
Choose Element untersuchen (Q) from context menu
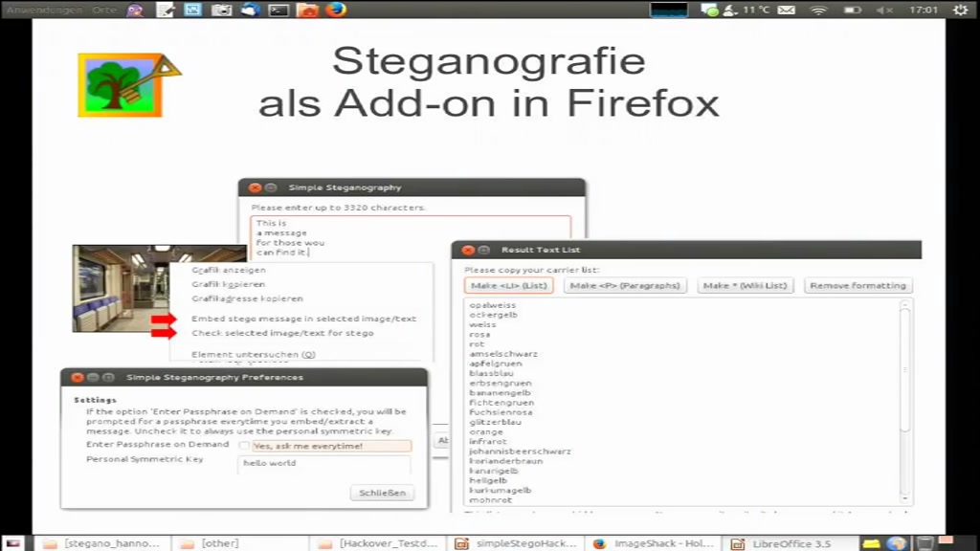click(x=253, y=354)
